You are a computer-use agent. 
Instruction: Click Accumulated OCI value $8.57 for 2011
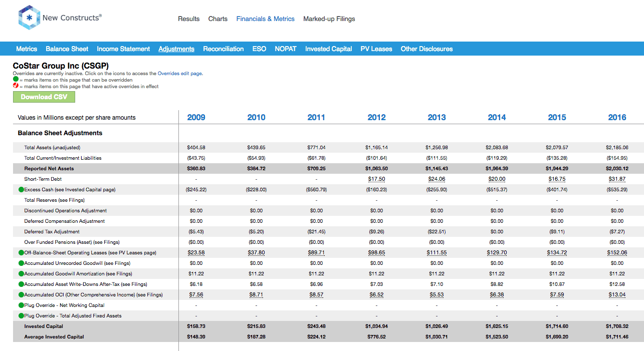(316, 295)
